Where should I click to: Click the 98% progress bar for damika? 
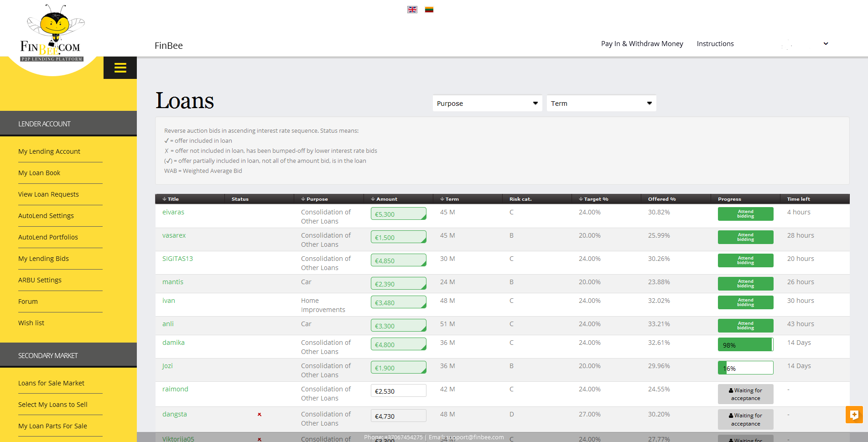pos(745,344)
